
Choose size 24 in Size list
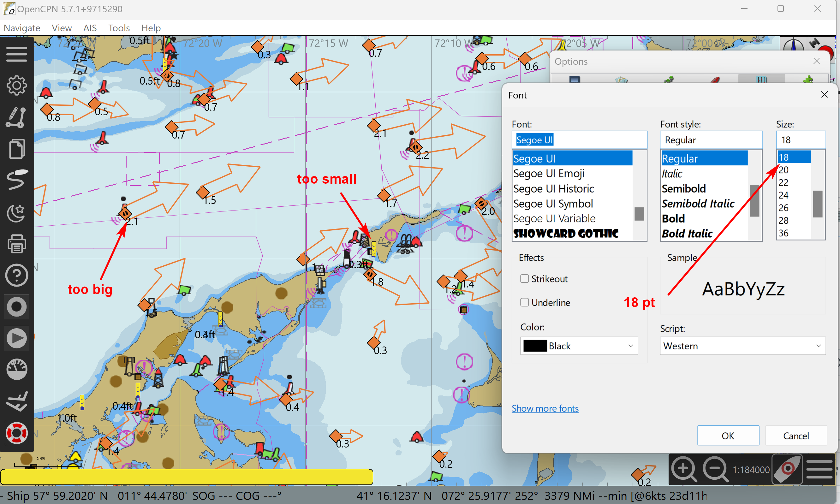coord(783,195)
